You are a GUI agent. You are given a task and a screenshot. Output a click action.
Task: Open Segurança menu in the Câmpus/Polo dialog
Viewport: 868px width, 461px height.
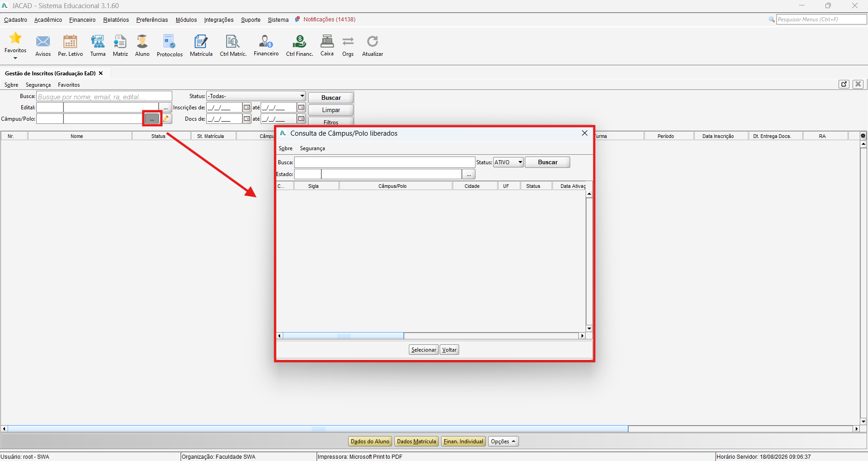coord(312,148)
